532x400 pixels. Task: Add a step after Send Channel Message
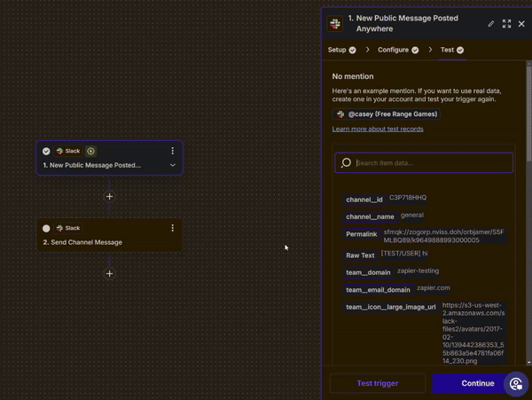tap(109, 273)
